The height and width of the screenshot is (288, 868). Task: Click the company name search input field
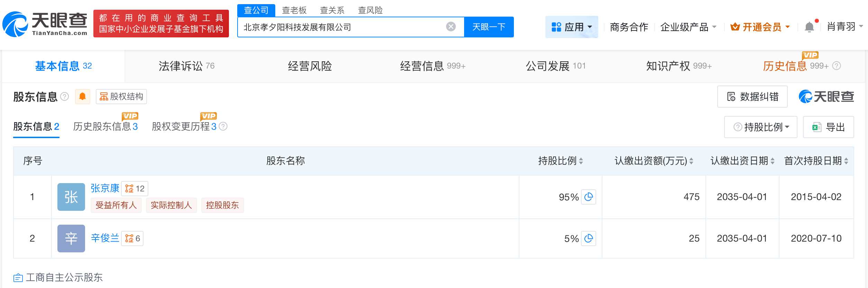pos(342,27)
